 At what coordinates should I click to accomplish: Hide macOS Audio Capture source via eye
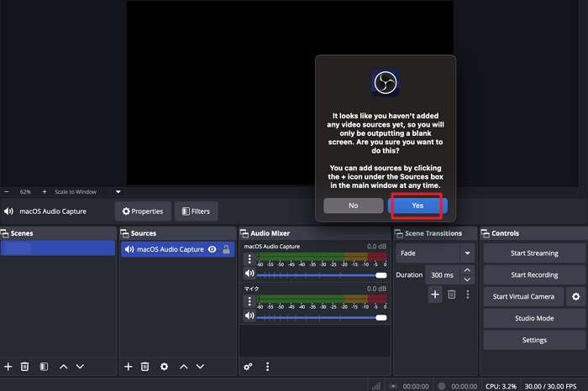(x=213, y=249)
